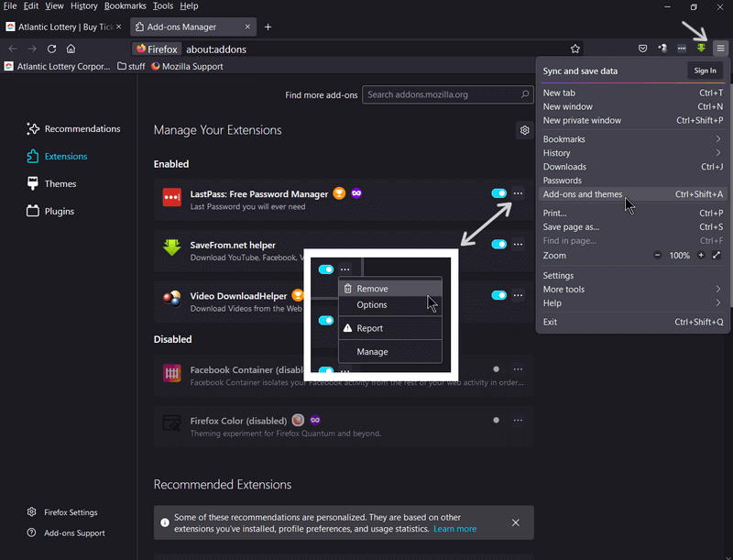
Task: Click the purple private-browsing badge beside LastPass
Action: [x=356, y=193]
